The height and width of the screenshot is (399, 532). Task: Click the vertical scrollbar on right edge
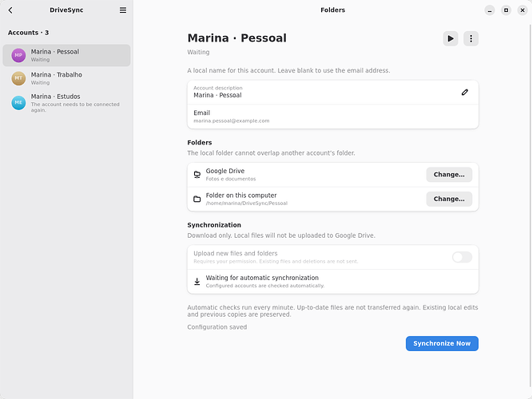(530, 206)
